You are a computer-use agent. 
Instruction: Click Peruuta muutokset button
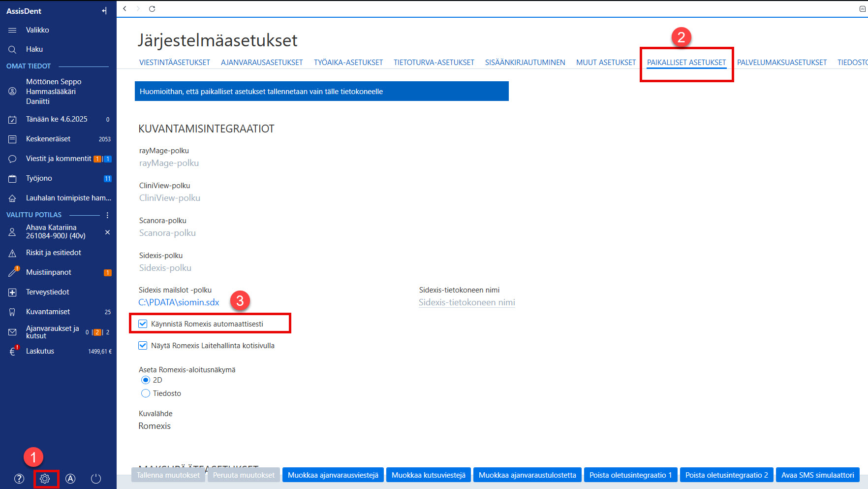(x=244, y=475)
